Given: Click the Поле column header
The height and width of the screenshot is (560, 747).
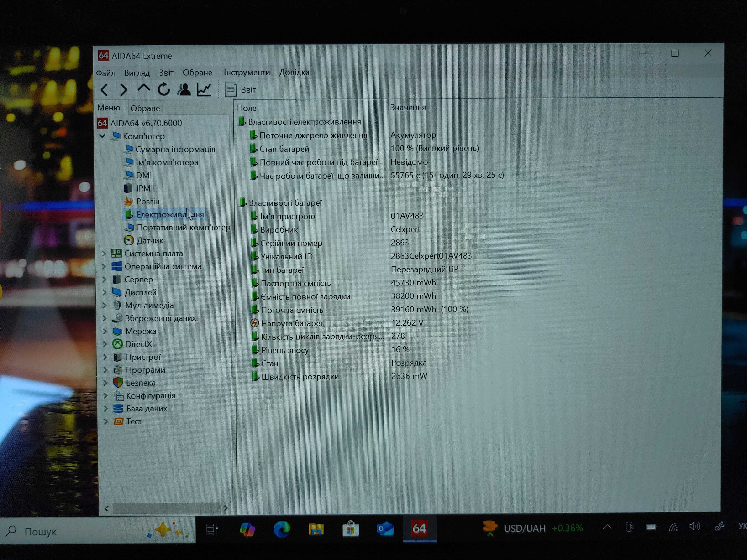Looking at the screenshot, I should pyautogui.click(x=247, y=108).
